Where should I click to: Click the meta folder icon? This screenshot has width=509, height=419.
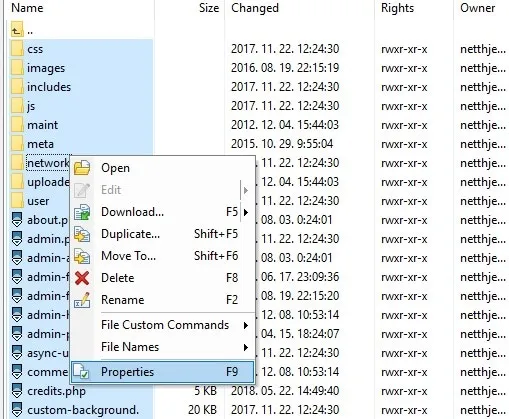[17, 144]
